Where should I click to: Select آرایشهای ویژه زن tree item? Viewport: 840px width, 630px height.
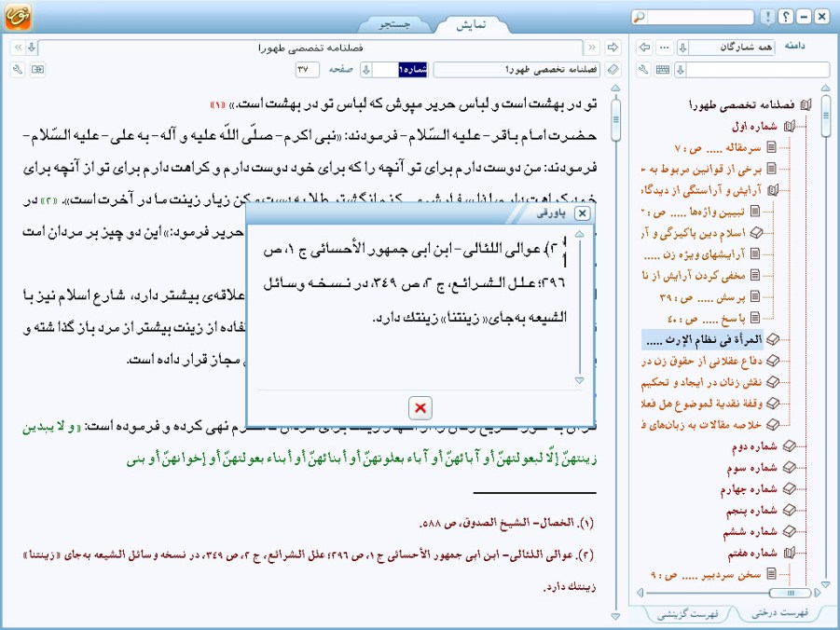point(694,253)
